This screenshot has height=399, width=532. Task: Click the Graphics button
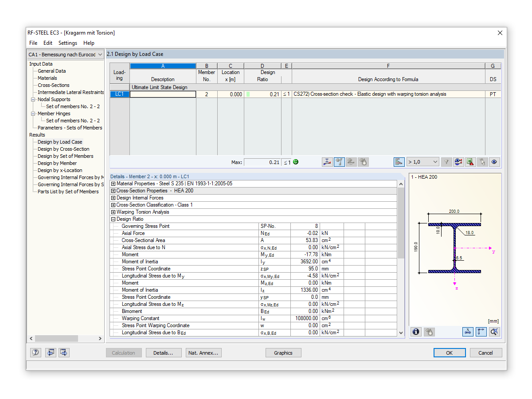point(283,352)
